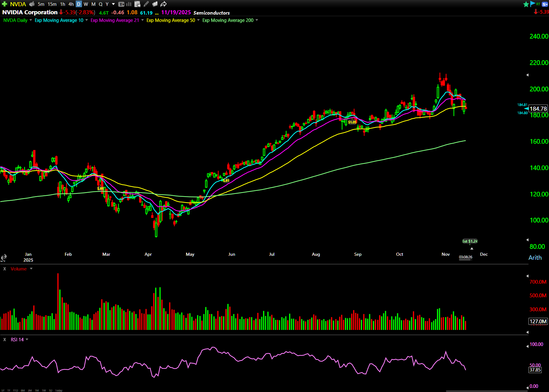This screenshot has width=549, height=392.
Task: Toggle the RT real-time indicator
Action: 538,4
